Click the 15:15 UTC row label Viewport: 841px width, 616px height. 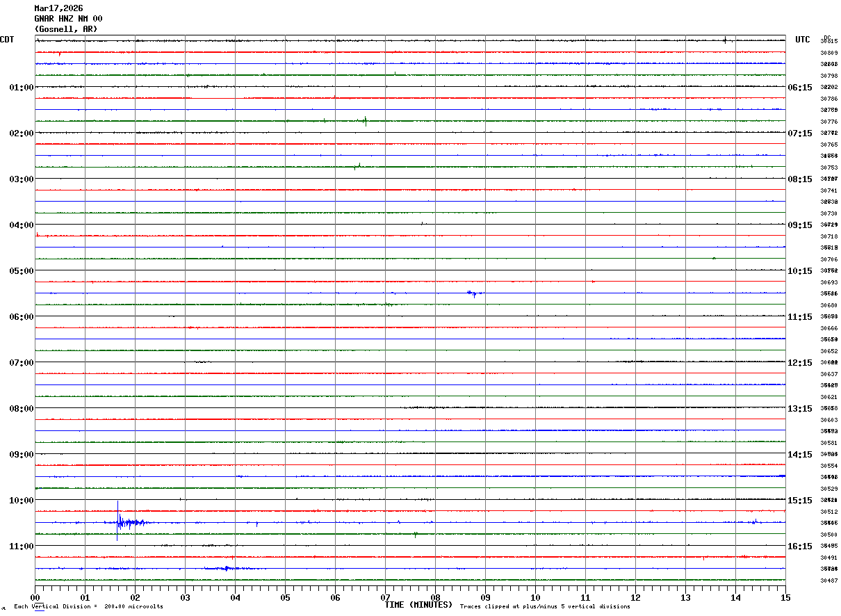tap(800, 501)
